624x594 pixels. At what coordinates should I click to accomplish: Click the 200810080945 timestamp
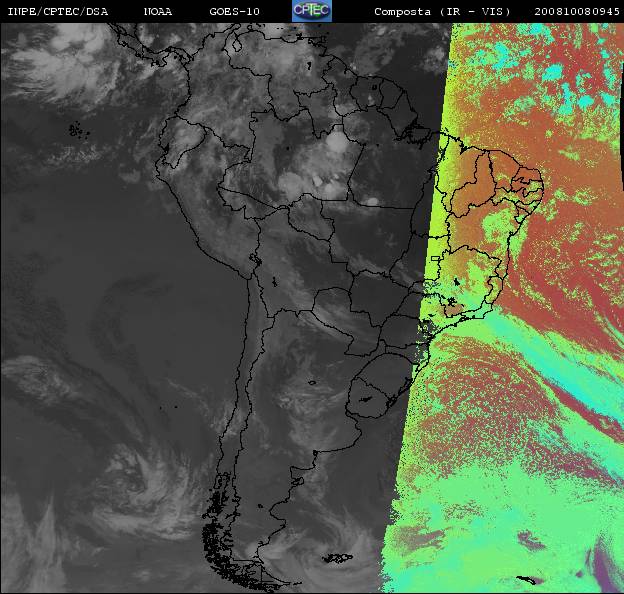[577, 12]
